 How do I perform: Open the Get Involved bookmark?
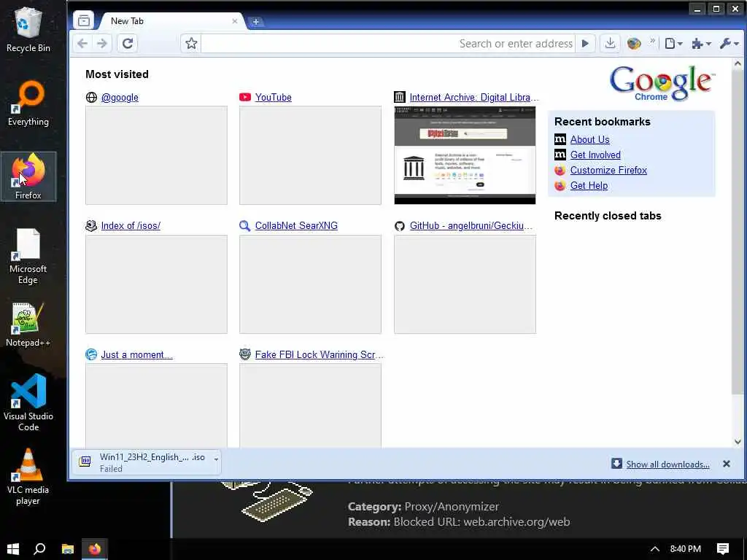(595, 155)
